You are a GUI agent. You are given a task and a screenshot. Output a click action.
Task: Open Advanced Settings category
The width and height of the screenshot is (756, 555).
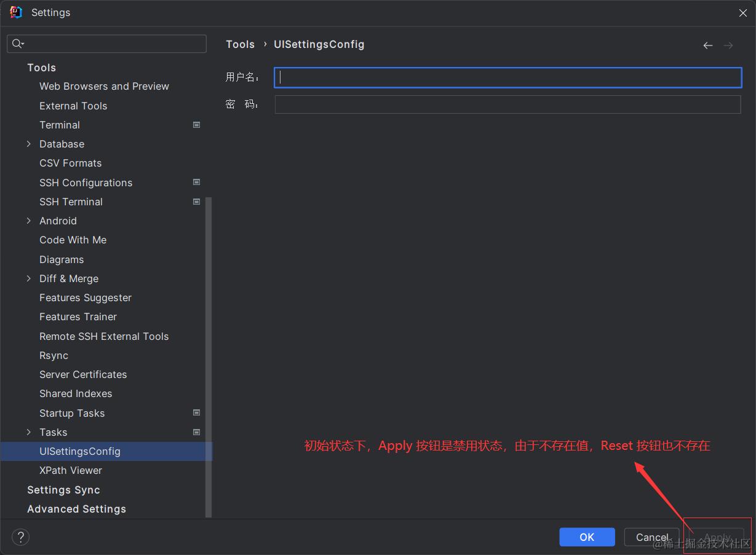(x=76, y=509)
